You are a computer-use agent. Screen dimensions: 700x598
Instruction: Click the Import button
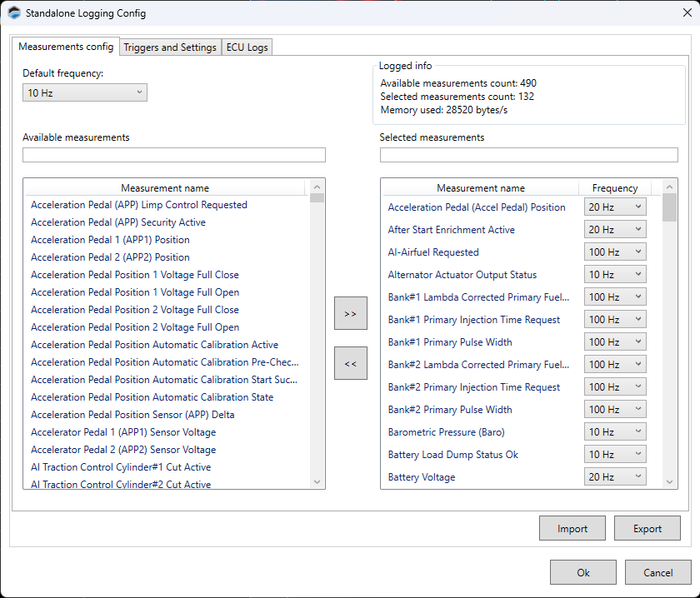(572, 528)
